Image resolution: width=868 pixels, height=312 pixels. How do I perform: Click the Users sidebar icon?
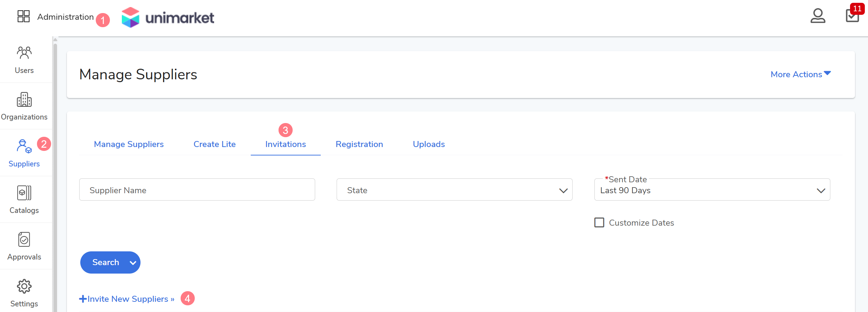24,53
